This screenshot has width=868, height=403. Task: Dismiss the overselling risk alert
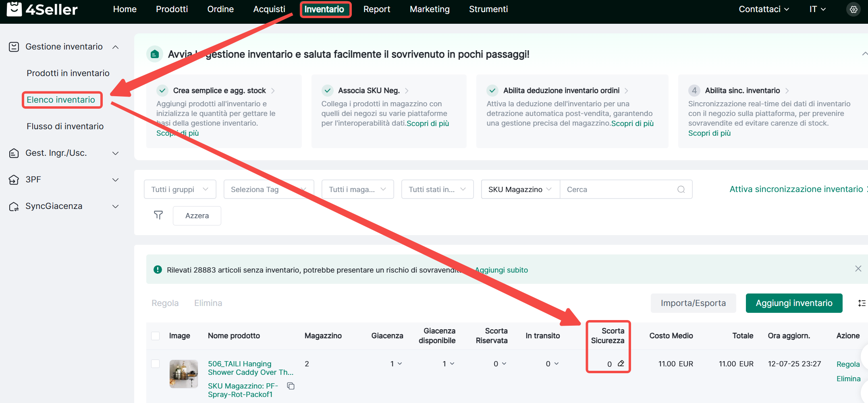tap(858, 269)
